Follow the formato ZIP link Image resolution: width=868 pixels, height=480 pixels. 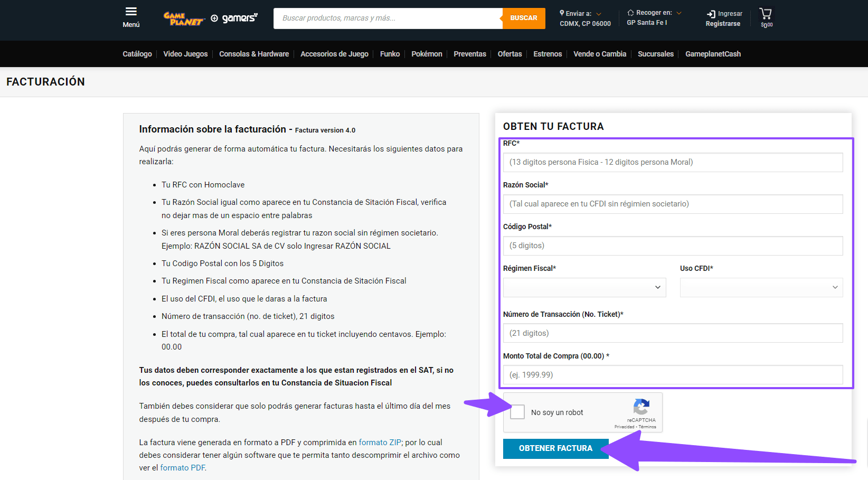pyautogui.click(x=380, y=443)
